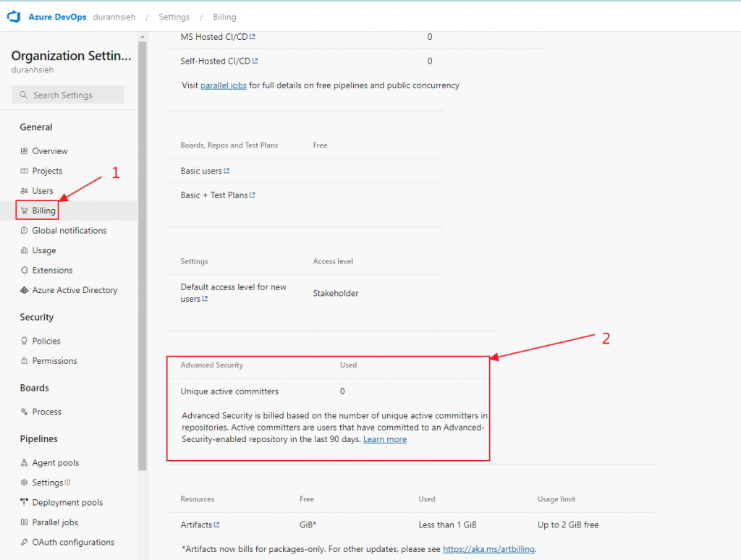The height and width of the screenshot is (560, 741).
Task: Open Users settings page
Action: 43,191
